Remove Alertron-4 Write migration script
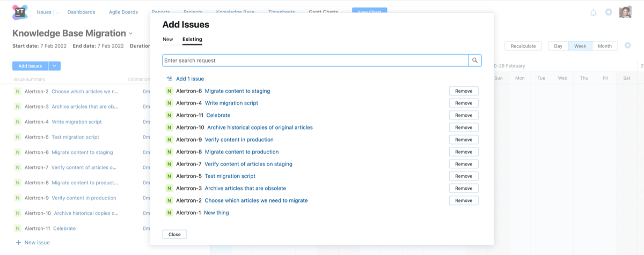Screen dimensions: 644x255 click(x=464, y=103)
